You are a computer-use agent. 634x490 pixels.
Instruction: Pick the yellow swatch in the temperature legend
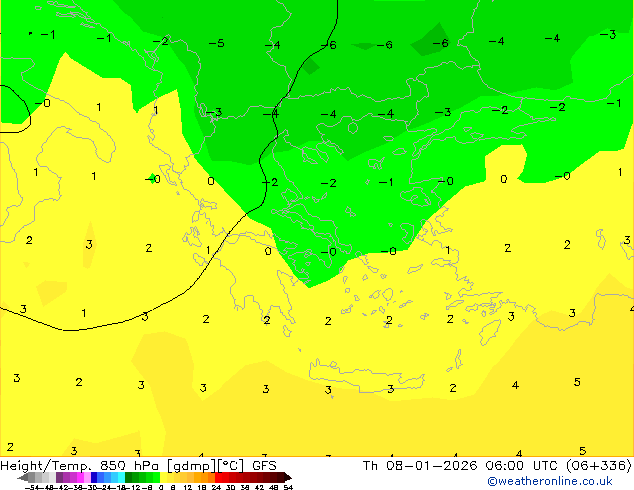(163, 477)
